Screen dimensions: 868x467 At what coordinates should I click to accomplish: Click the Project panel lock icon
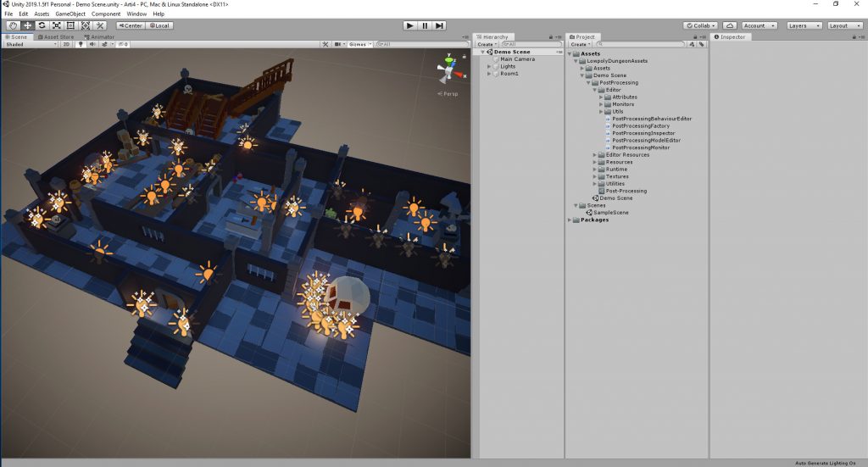pyautogui.click(x=695, y=37)
